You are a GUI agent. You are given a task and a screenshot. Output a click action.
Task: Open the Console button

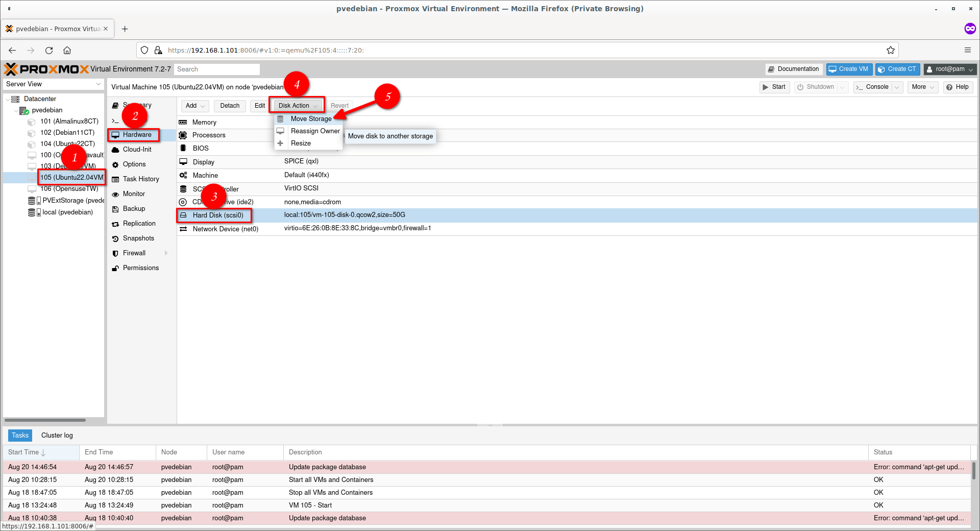pos(872,87)
